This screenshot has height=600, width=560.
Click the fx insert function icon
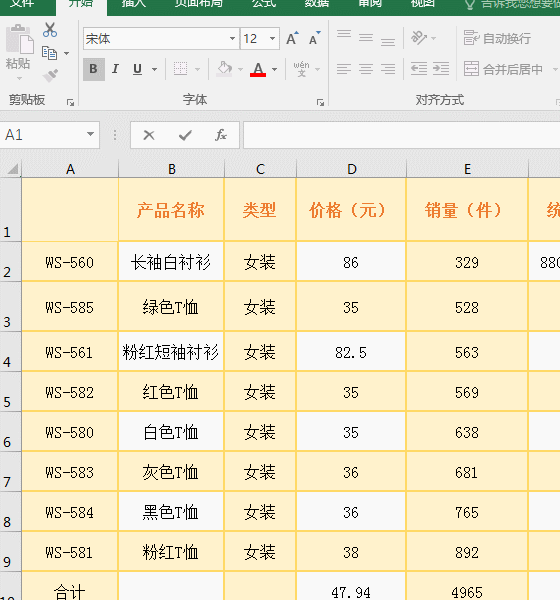pos(221,135)
